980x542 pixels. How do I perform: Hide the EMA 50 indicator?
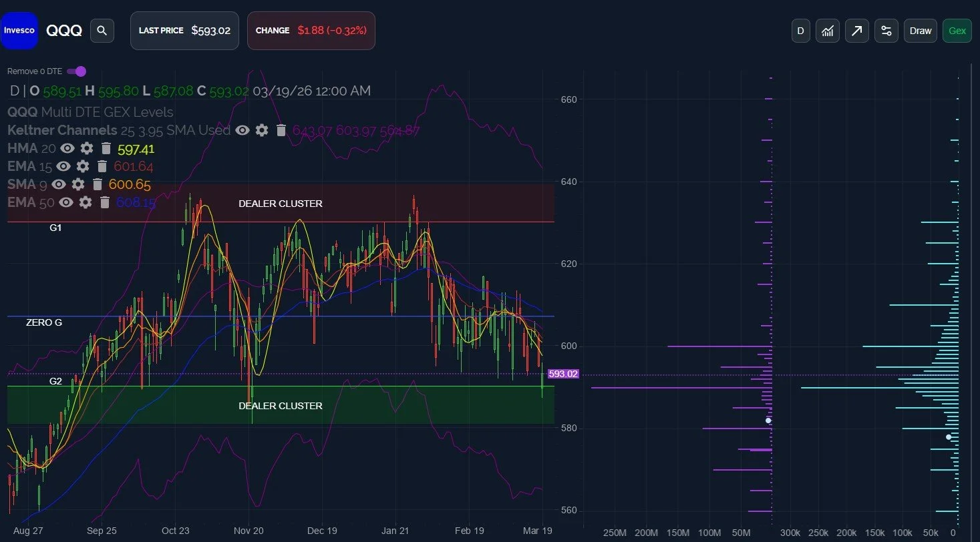click(x=66, y=202)
